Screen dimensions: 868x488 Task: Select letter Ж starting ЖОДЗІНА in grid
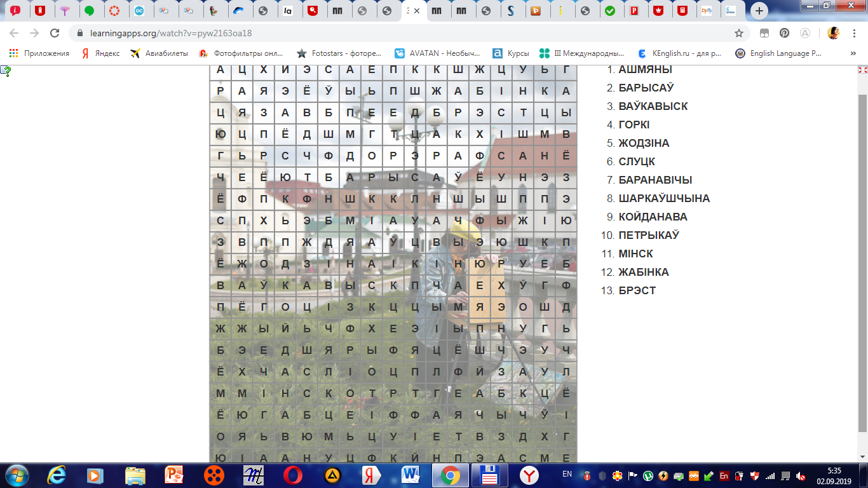coord(241,263)
